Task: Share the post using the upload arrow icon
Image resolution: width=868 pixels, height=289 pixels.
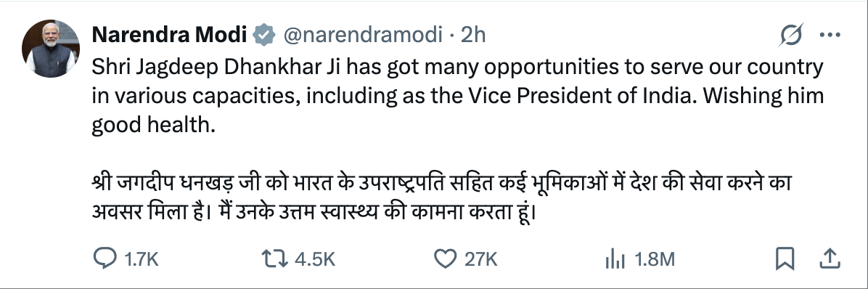Action: [x=830, y=259]
